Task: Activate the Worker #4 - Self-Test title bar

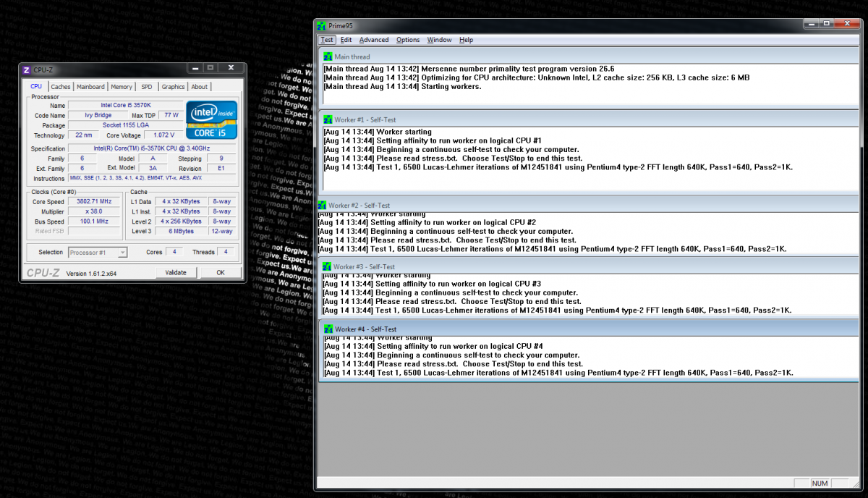Action: tap(590, 329)
